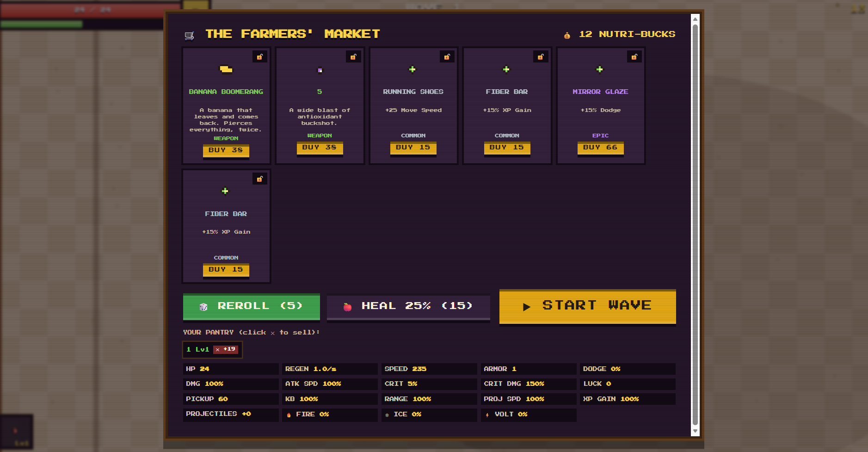The width and height of the screenshot is (868, 452).
Task: Heal 25% for 15 nutri-bucks
Action: (x=408, y=307)
